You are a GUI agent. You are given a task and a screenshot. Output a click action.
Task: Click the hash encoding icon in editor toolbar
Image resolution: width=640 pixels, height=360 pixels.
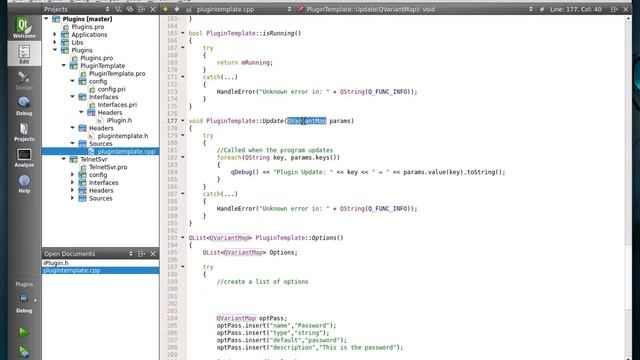point(542,9)
